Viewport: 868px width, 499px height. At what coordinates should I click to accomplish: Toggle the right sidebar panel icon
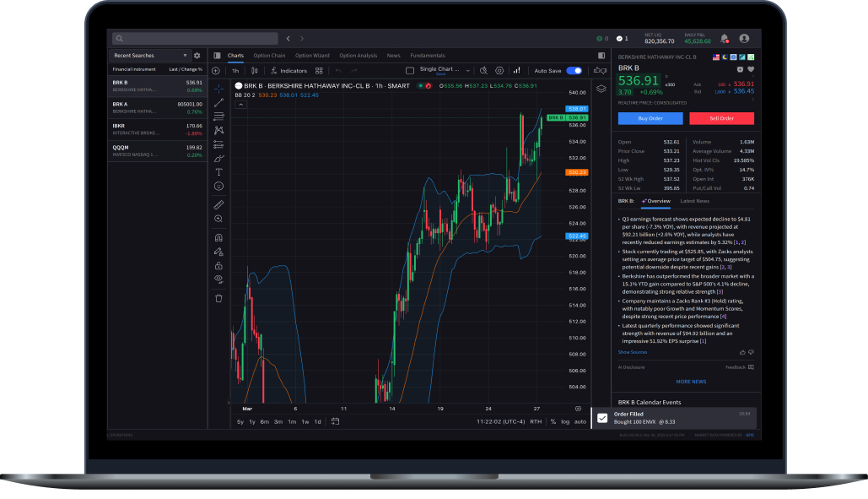click(601, 56)
